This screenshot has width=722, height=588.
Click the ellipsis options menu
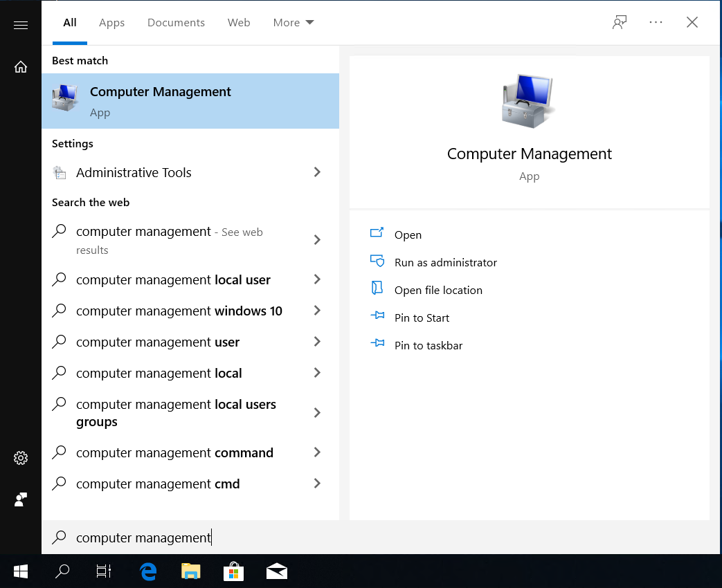click(656, 22)
